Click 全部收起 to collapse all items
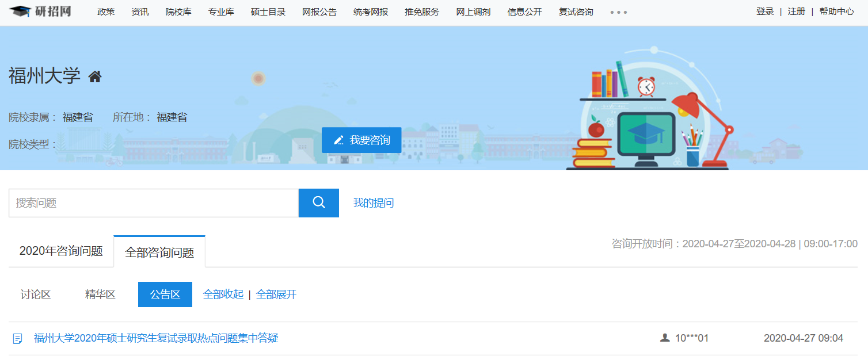This screenshot has height=356, width=868. tap(223, 294)
